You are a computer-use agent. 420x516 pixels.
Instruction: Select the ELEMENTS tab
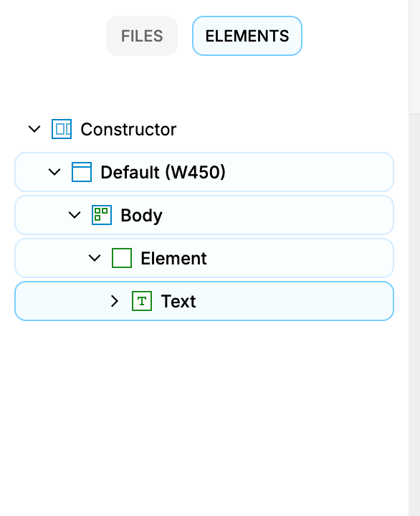point(247,36)
